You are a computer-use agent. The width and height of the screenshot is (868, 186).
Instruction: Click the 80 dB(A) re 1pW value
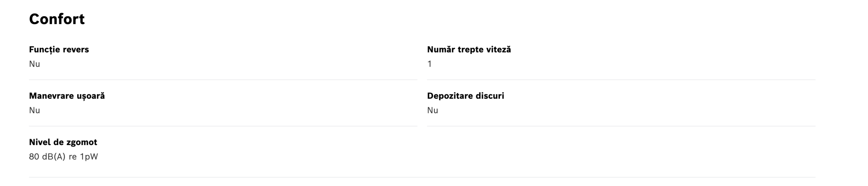point(63,157)
